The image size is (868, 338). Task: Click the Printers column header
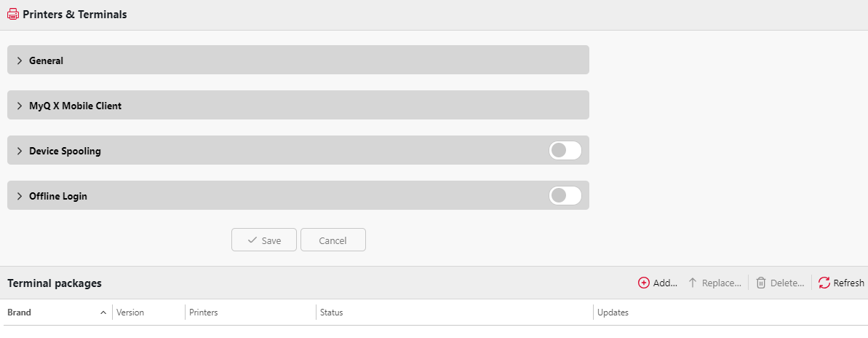(x=204, y=313)
